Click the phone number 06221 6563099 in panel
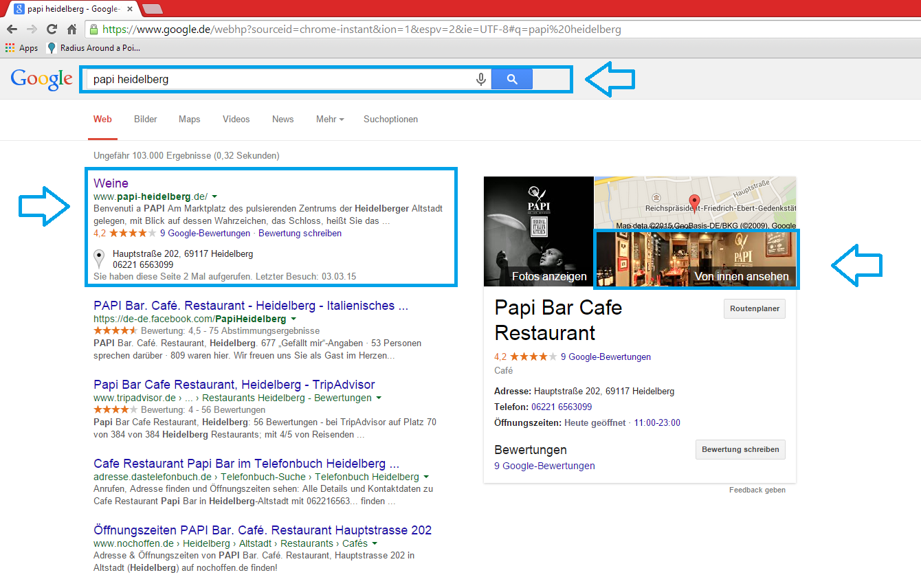 tap(562, 407)
